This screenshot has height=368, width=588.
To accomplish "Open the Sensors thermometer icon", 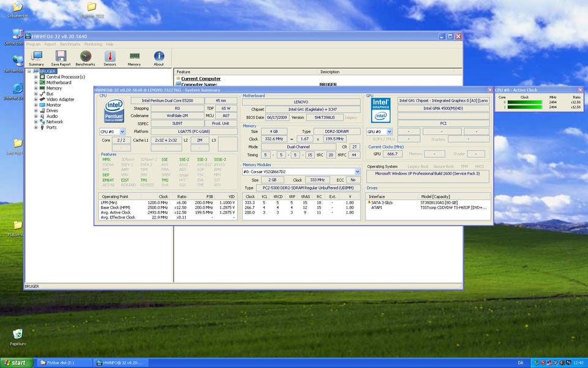I will (110, 58).
